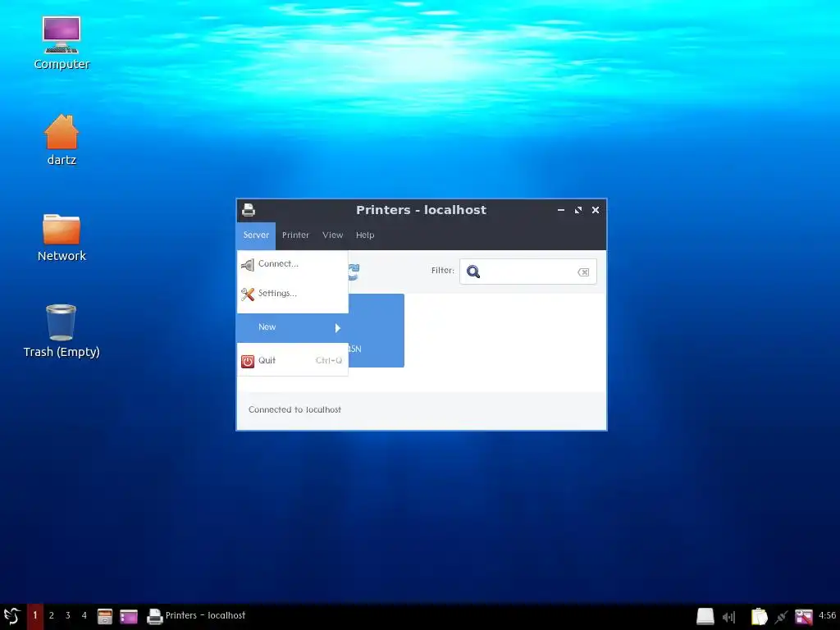Screen dimensions: 840x630
Task: Open the Server menu
Action: pyautogui.click(x=256, y=235)
